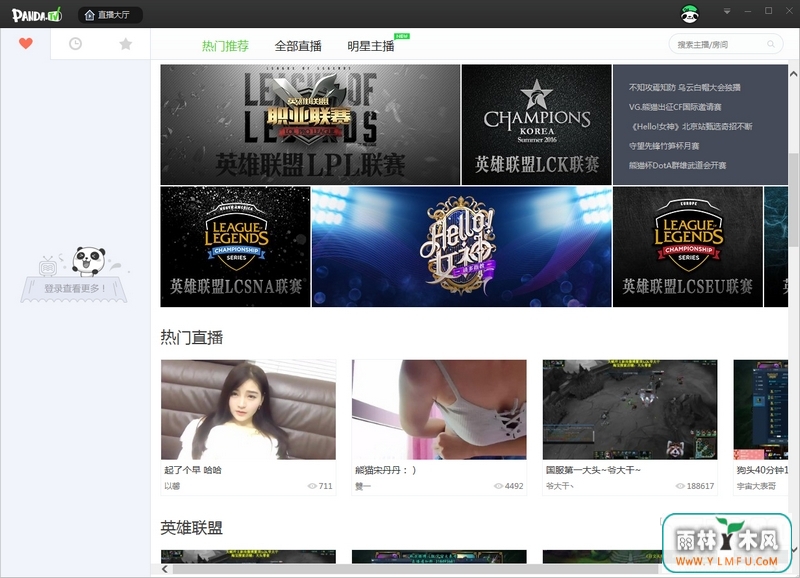Click streamer name 宇宙大表哥
800x578 pixels.
coord(756,486)
